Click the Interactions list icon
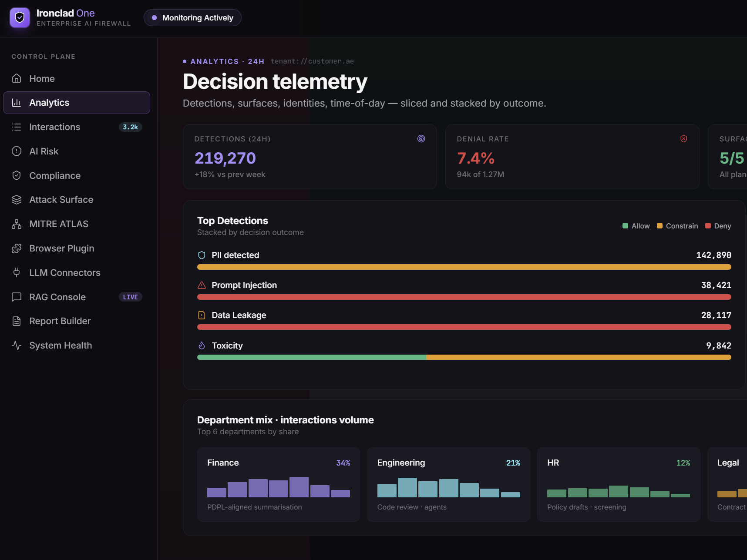Viewport: 747px width, 560px height. 17,127
